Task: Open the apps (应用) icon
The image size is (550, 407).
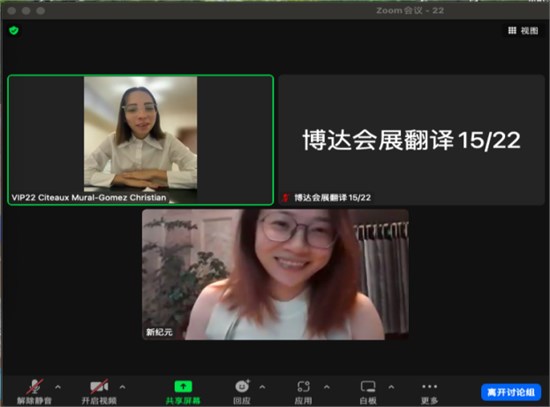Action: coord(303,386)
